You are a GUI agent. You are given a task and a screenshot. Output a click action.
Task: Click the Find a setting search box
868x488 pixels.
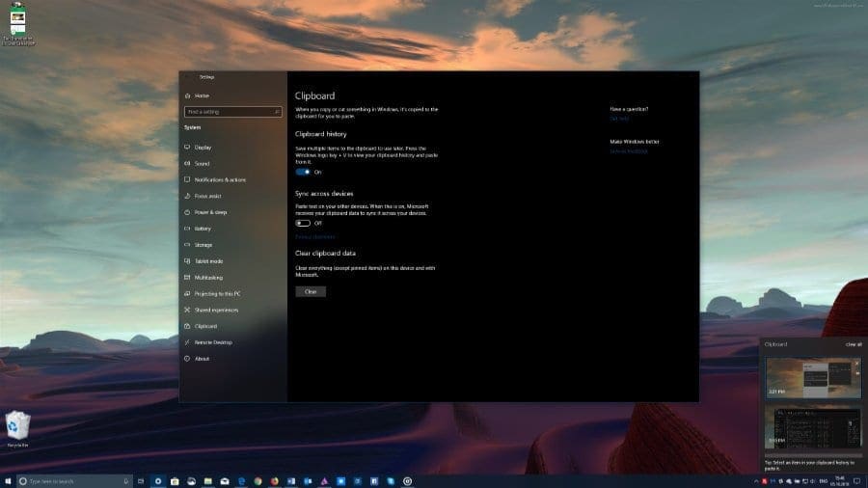[232, 112]
